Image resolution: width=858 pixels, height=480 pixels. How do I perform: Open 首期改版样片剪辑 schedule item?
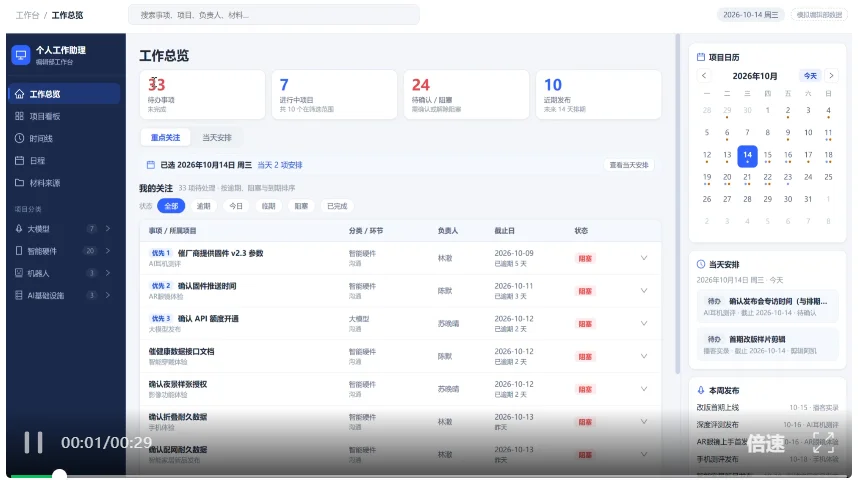pos(767,344)
